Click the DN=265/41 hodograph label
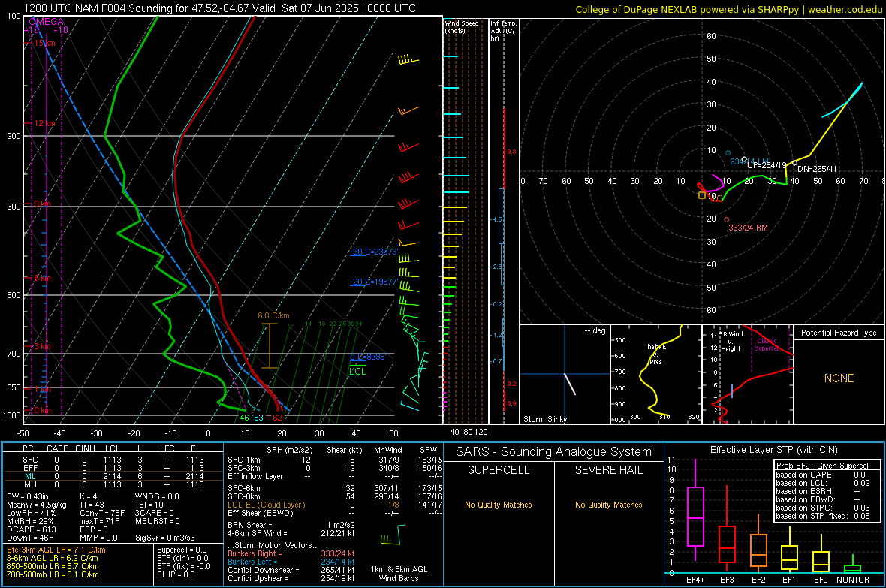Screen dimensions: 886x588 click(817, 169)
